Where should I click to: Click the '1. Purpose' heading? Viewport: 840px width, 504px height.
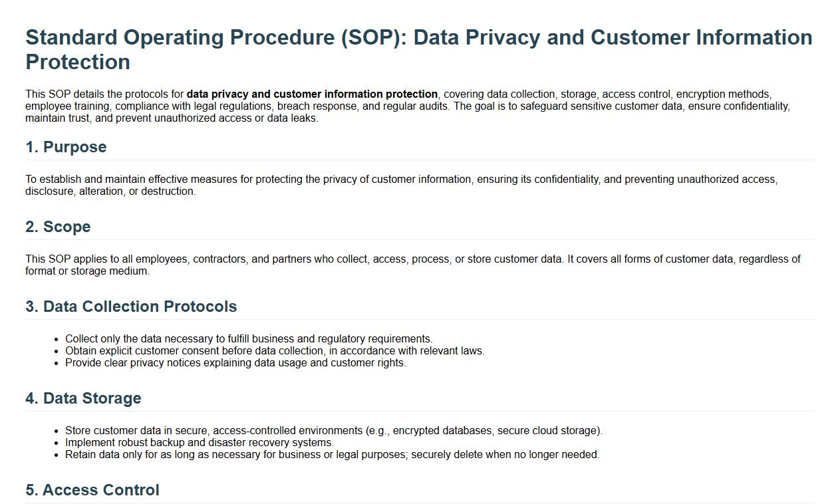(66, 147)
